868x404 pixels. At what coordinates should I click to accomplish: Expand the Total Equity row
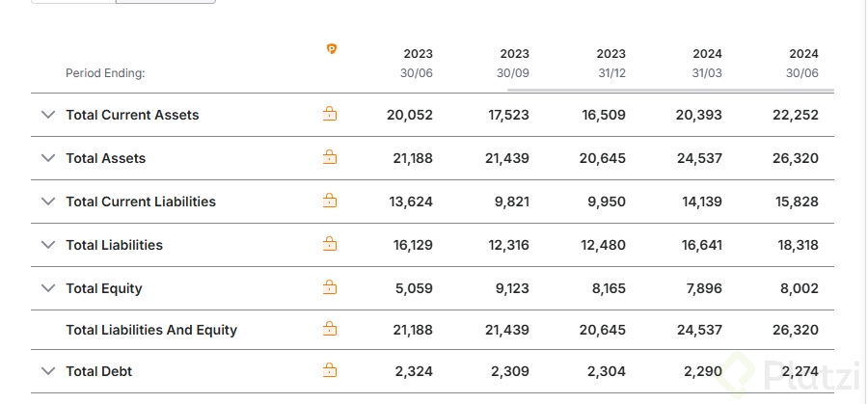pos(48,288)
